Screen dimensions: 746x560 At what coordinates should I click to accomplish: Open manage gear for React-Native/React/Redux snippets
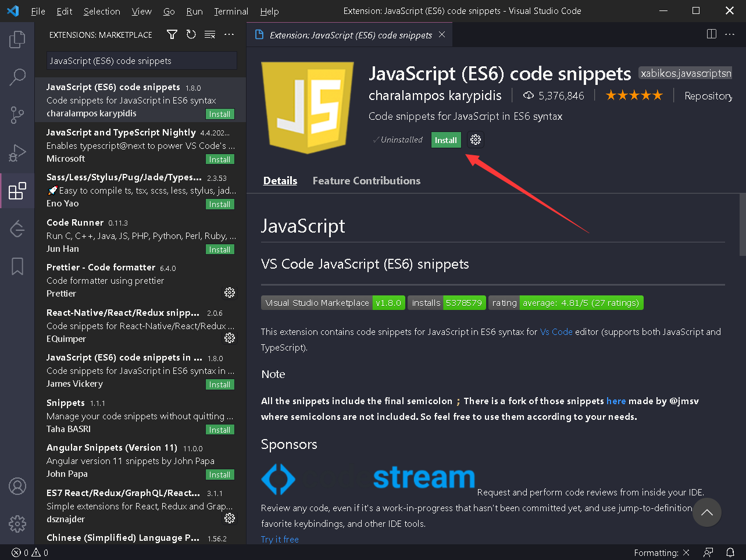(x=230, y=338)
